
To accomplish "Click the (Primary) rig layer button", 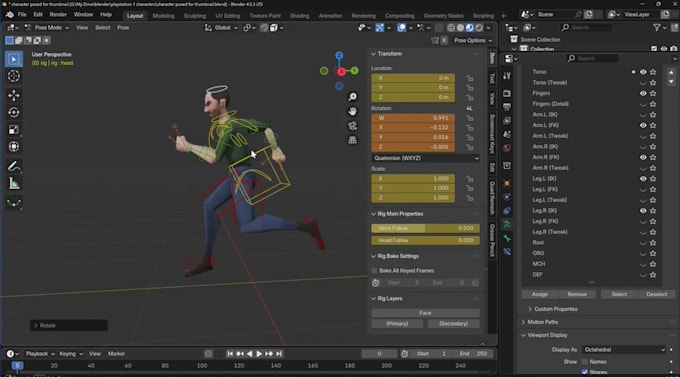I will click(397, 324).
